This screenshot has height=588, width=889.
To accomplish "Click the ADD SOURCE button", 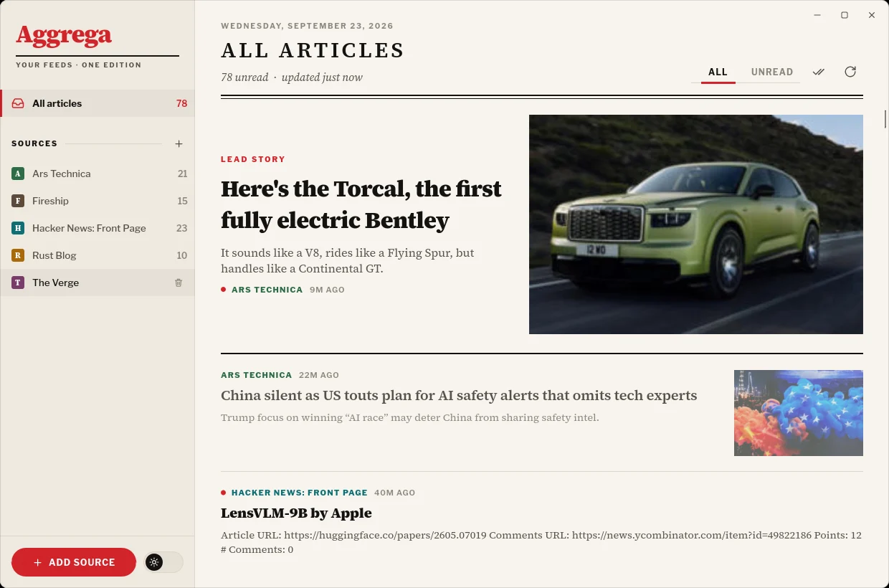I will (74, 562).
